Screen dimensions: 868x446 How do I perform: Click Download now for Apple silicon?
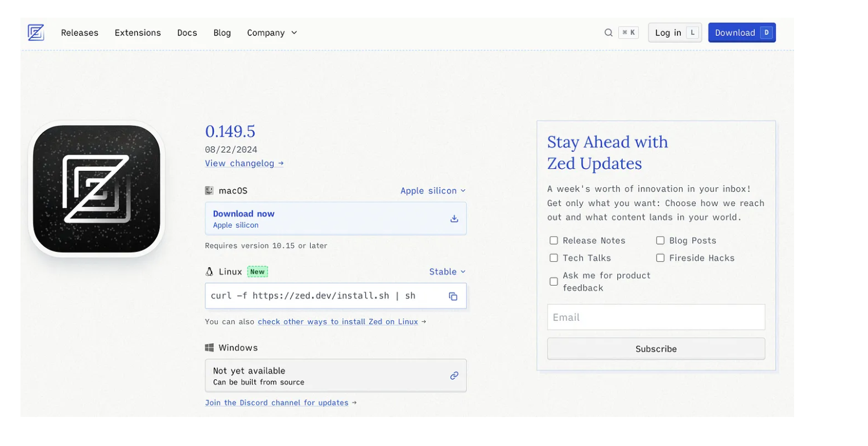tap(336, 218)
